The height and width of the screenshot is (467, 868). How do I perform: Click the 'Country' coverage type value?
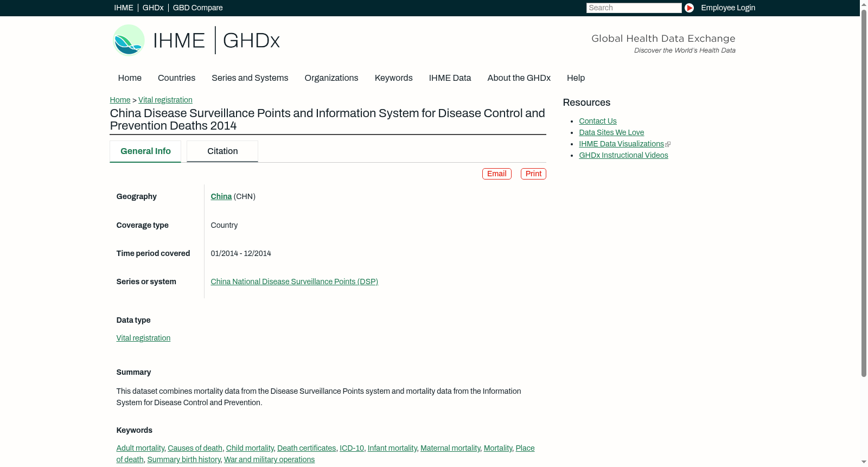point(224,225)
